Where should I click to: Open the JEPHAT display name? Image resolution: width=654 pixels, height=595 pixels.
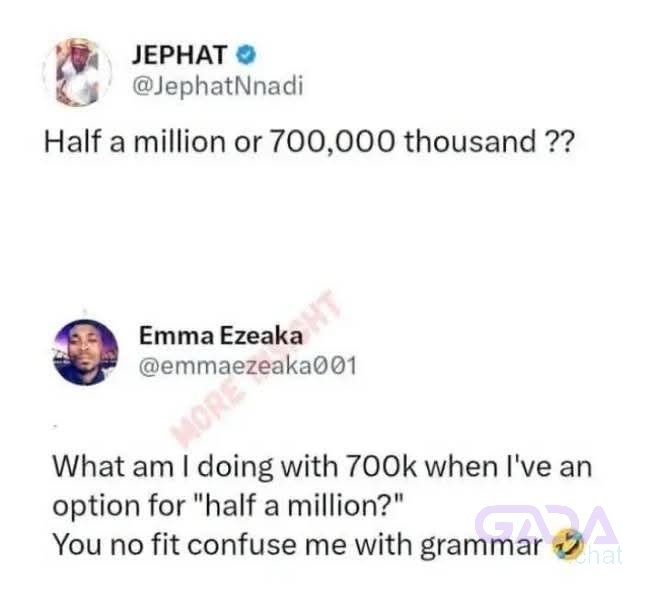(180, 55)
